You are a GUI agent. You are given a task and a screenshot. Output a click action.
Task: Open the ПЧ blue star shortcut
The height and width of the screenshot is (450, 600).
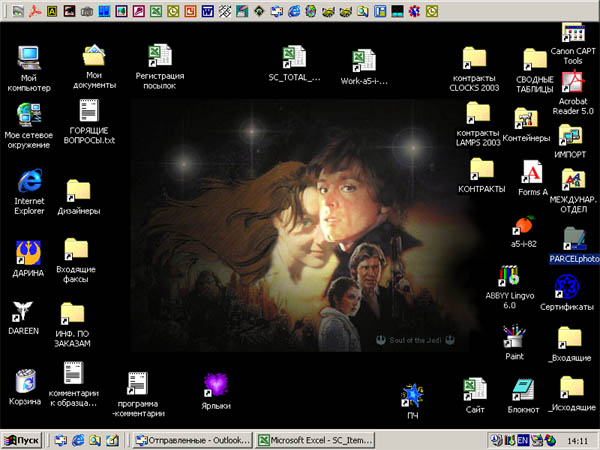(412, 396)
